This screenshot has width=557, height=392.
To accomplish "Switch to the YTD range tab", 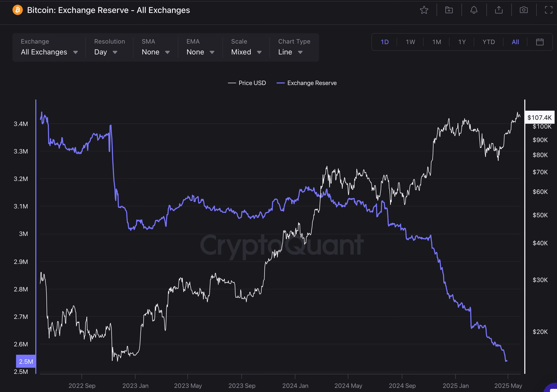I will (488, 42).
